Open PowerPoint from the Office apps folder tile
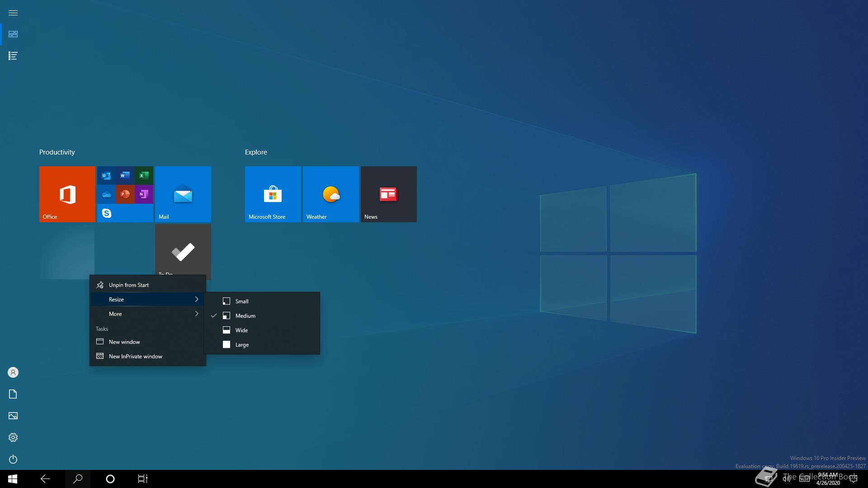This screenshot has width=868, height=488. (x=125, y=194)
